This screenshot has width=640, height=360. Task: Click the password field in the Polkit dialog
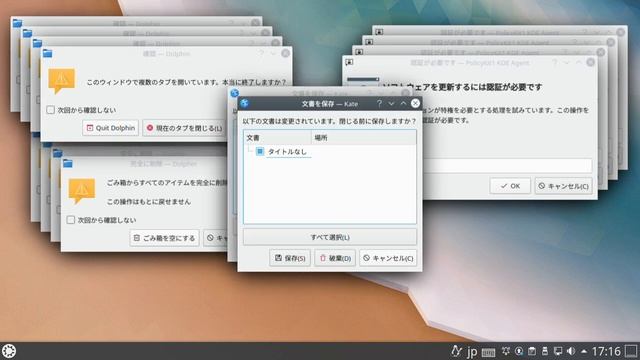click(508, 165)
